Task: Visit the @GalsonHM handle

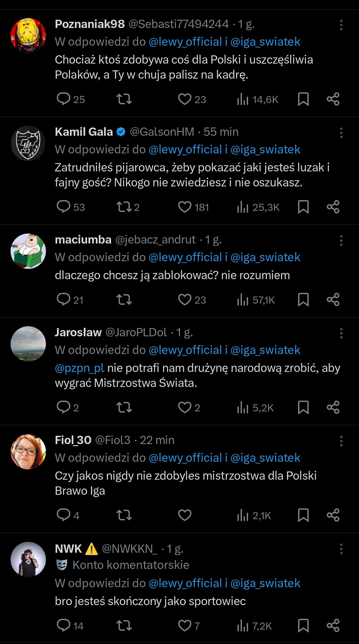Action: 162,132
